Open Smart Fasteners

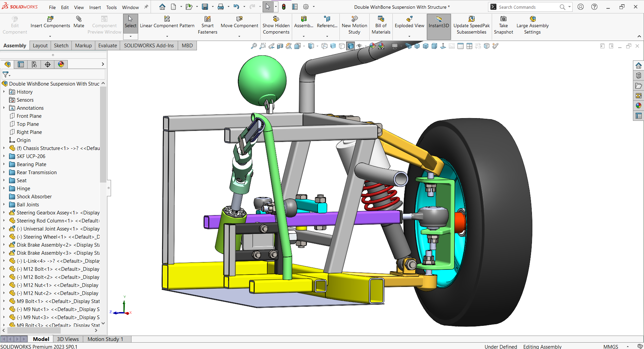pos(207,25)
